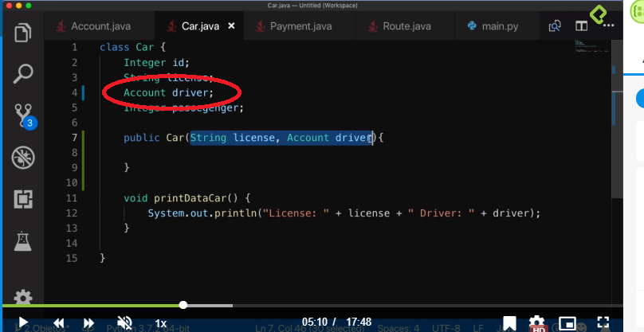Enable picture-in-picture mode

coord(567,323)
